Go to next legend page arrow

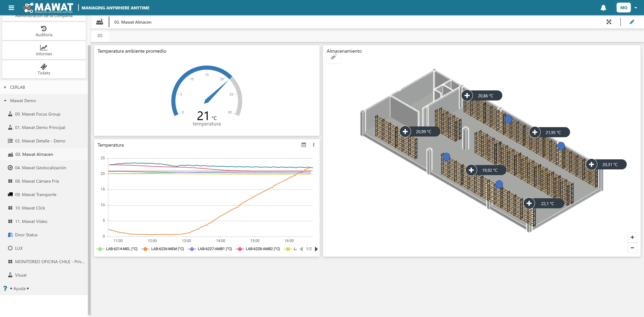316,249
